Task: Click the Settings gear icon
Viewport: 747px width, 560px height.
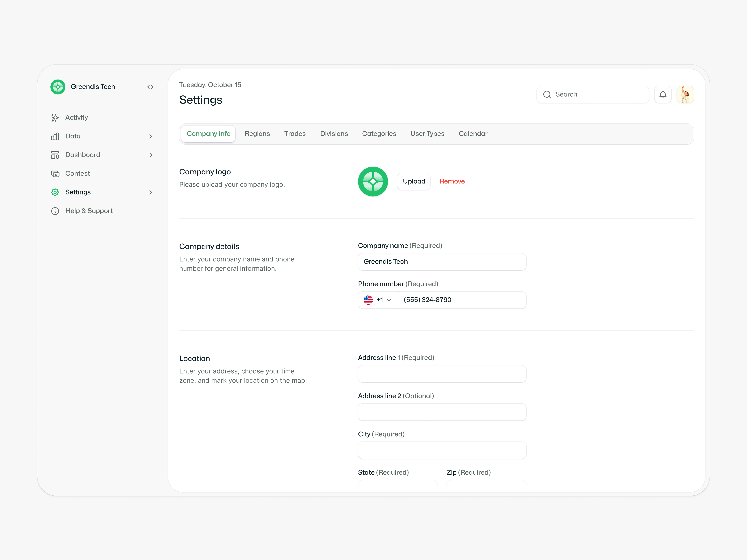Action: (55, 192)
